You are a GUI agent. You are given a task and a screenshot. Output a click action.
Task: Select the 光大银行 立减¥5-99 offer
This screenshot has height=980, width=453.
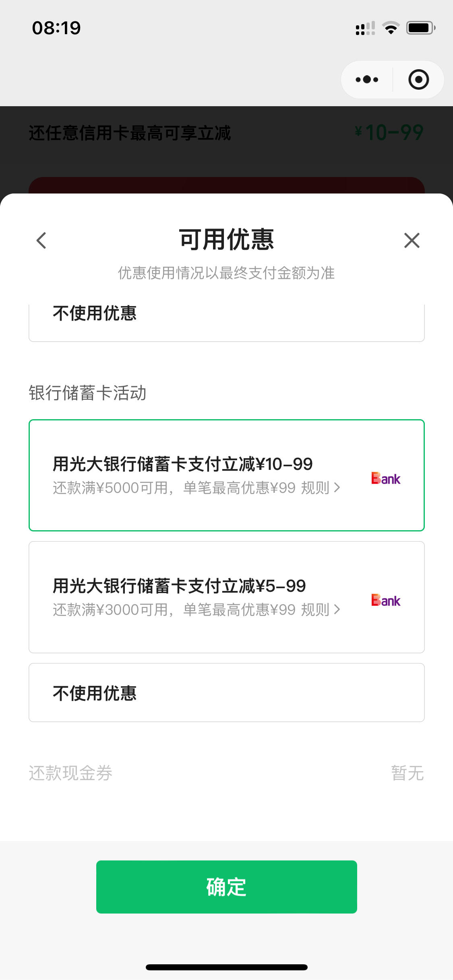227,597
